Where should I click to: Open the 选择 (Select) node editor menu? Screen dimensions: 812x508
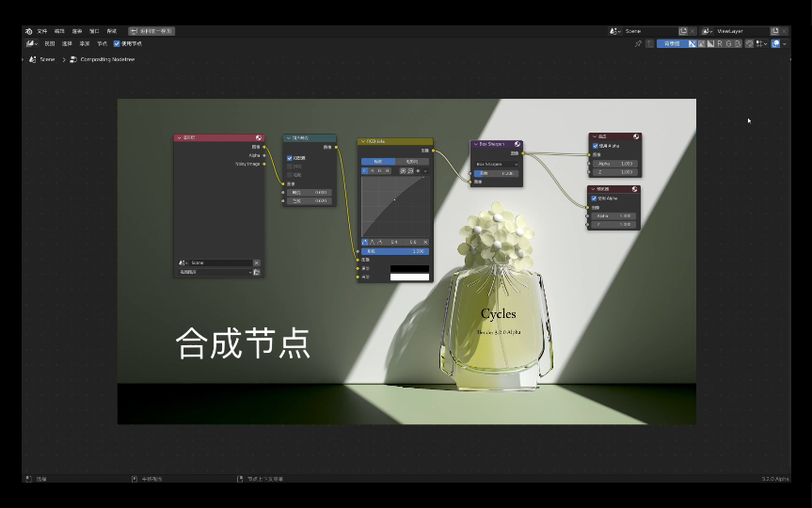68,44
